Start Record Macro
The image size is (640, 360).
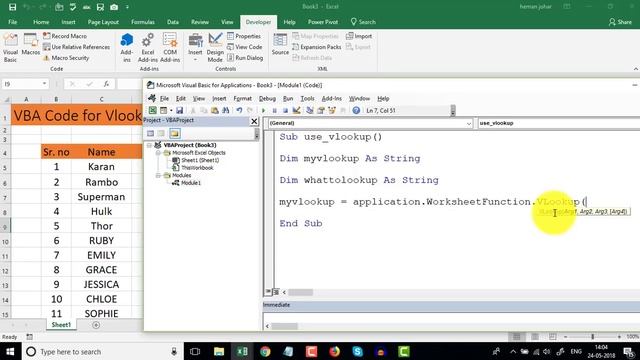(65, 36)
